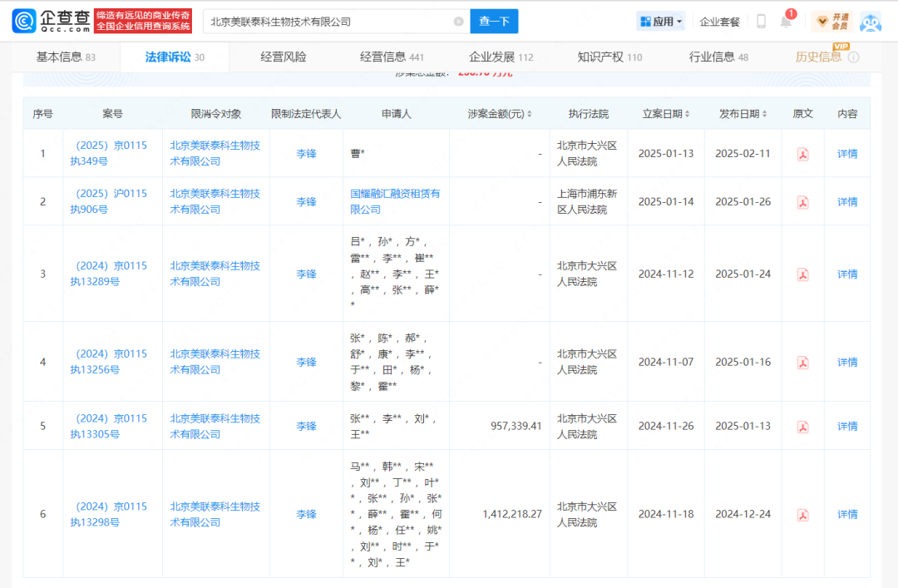The width and height of the screenshot is (898, 588).
Task: Open company link in row 1
Action: click(x=215, y=154)
